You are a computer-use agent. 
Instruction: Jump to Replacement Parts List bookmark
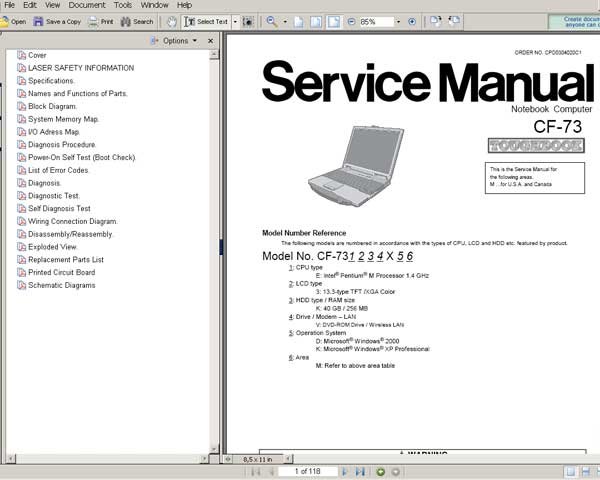coord(66,260)
